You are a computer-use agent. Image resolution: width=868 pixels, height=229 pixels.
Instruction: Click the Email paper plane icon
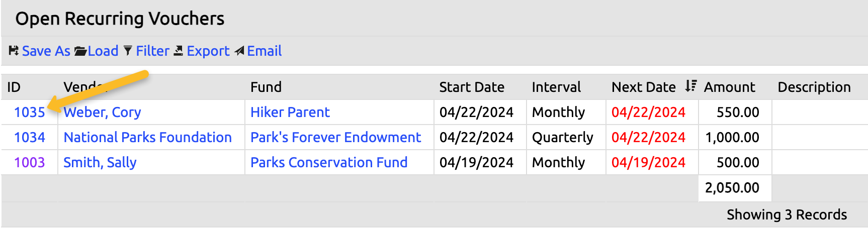[x=239, y=51]
